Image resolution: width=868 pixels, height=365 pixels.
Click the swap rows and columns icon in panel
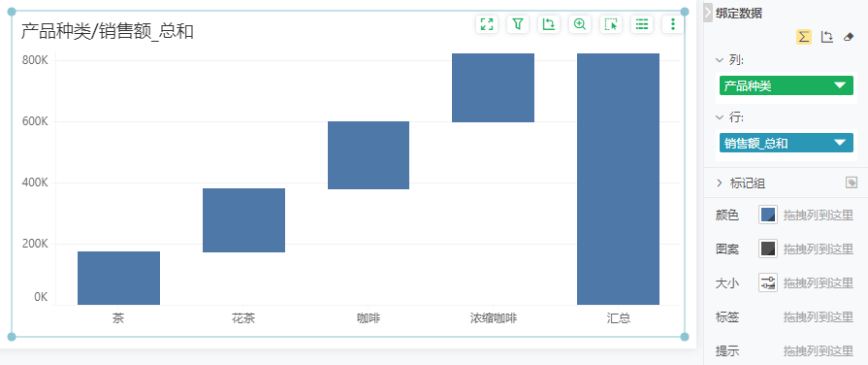827,37
